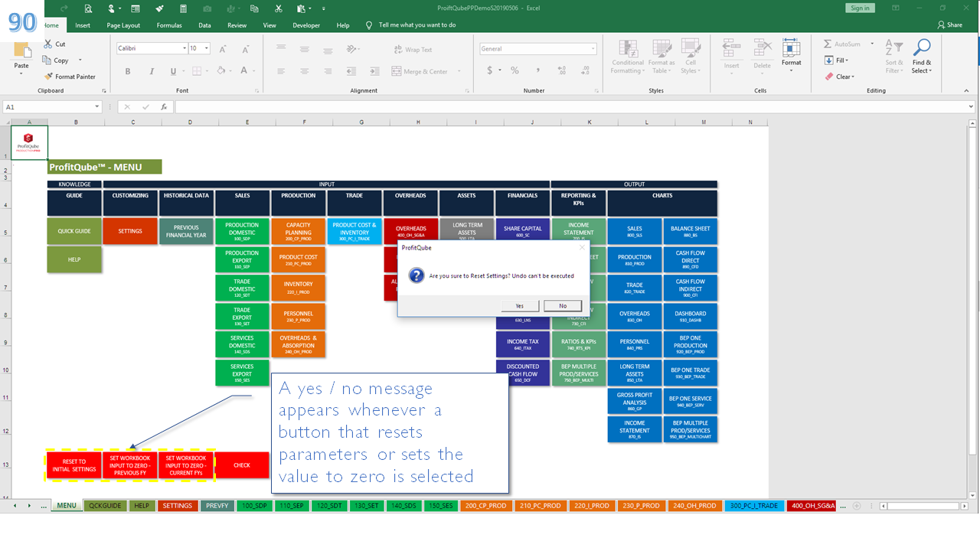Click the Copy icon in Clipboard
Image resolution: width=980 pixels, height=551 pixels.
click(x=48, y=60)
